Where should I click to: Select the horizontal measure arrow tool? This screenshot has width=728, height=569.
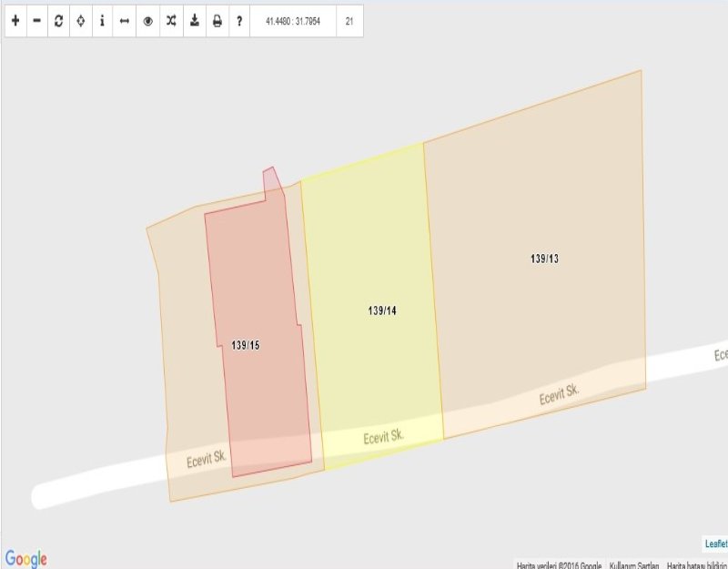(x=126, y=20)
